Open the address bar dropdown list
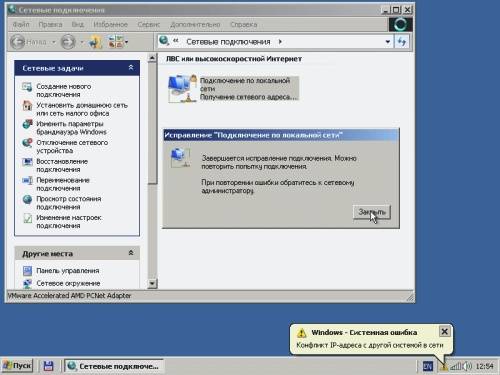Image resolution: width=500 pixels, height=375 pixels. 388,42
